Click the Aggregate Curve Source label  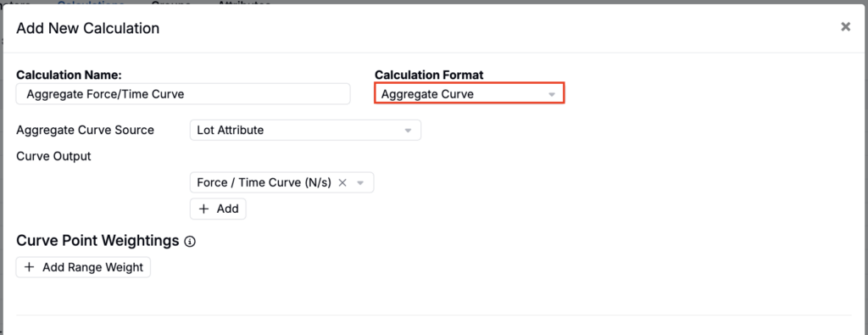pyautogui.click(x=86, y=130)
